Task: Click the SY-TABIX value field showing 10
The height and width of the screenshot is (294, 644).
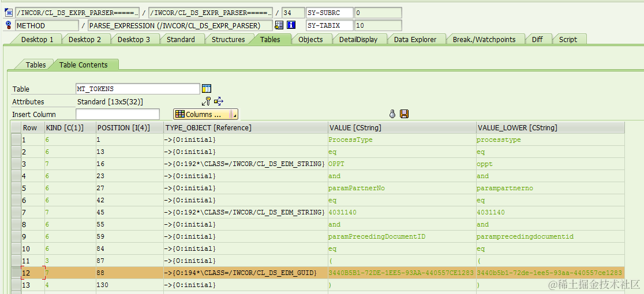Action: [378, 25]
